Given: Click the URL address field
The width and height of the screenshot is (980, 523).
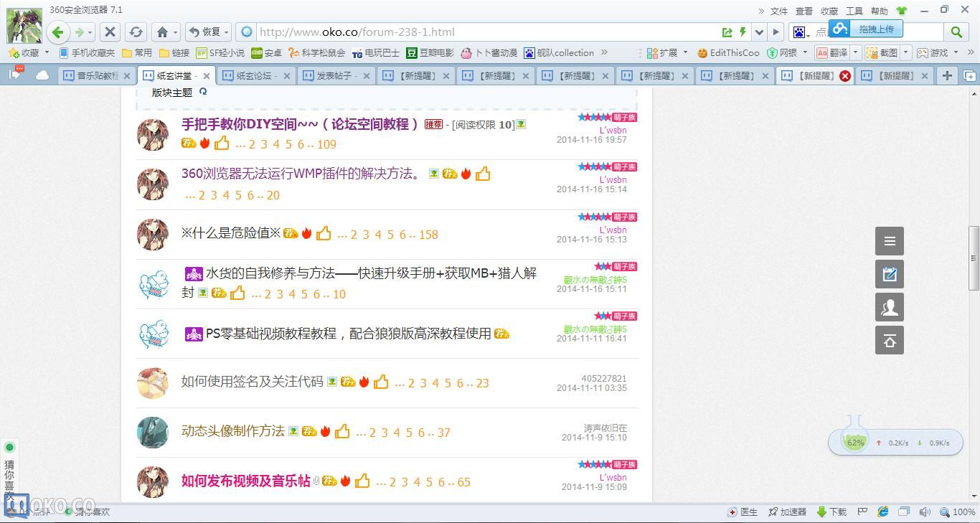Looking at the screenshot, I should click(488, 32).
